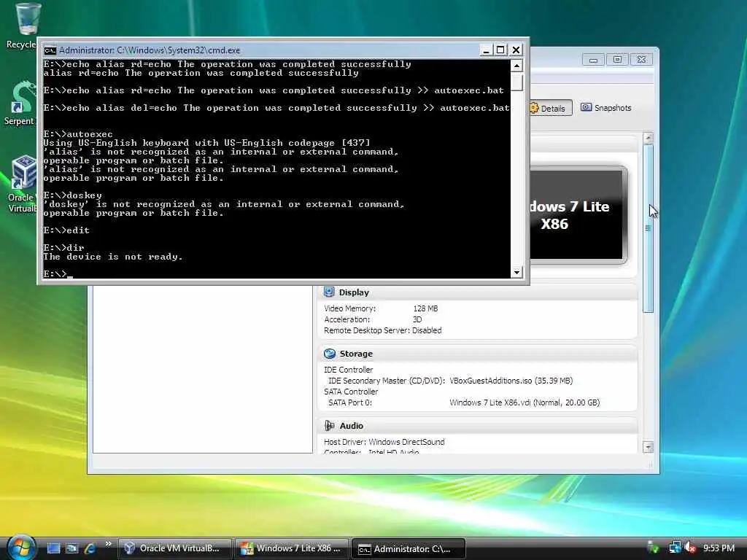Click SATA Controller label

point(351,392)
